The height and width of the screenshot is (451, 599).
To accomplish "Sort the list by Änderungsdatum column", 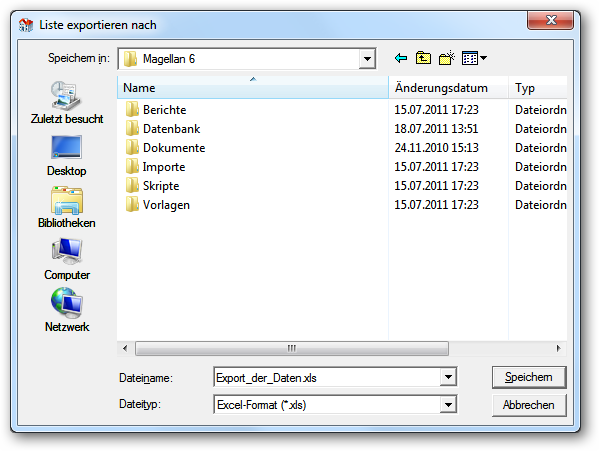I will coord(448,88).
